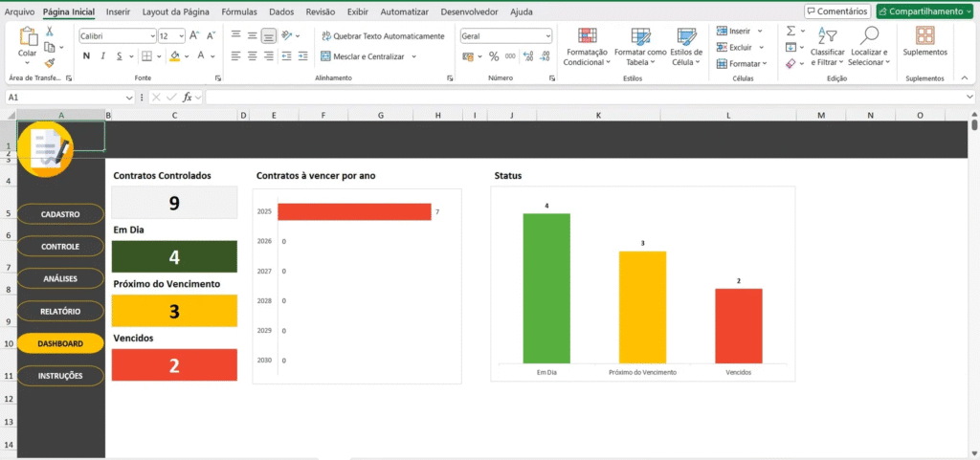980x460 pixels.
Task: Open the Fórmulas ribbon tab
Action: [238, 12]
